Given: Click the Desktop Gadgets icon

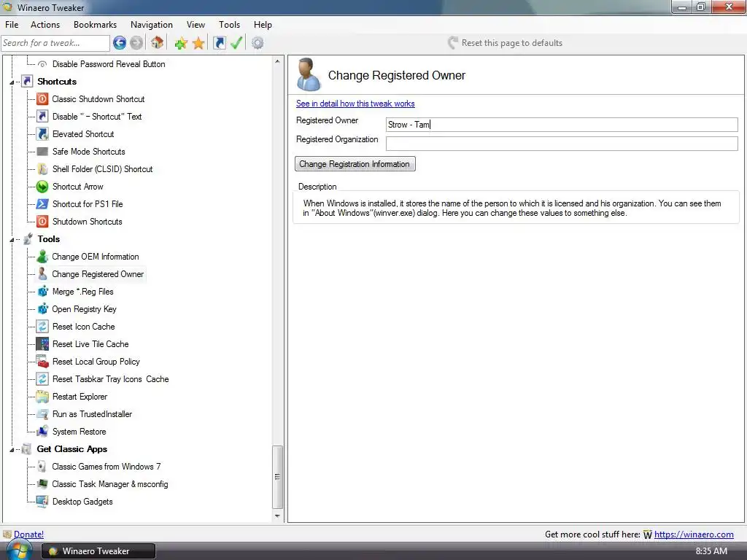Looking at the screenshot, I should (42, 502).
